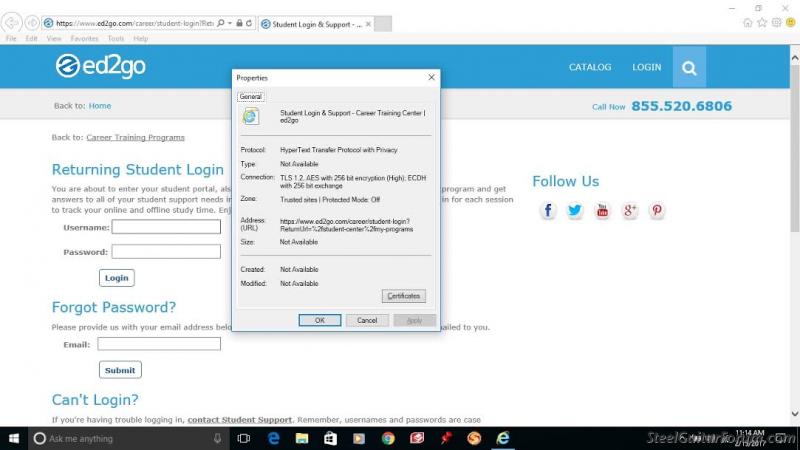Click the Certificates button
800x450 pixels.
[404, 296]
